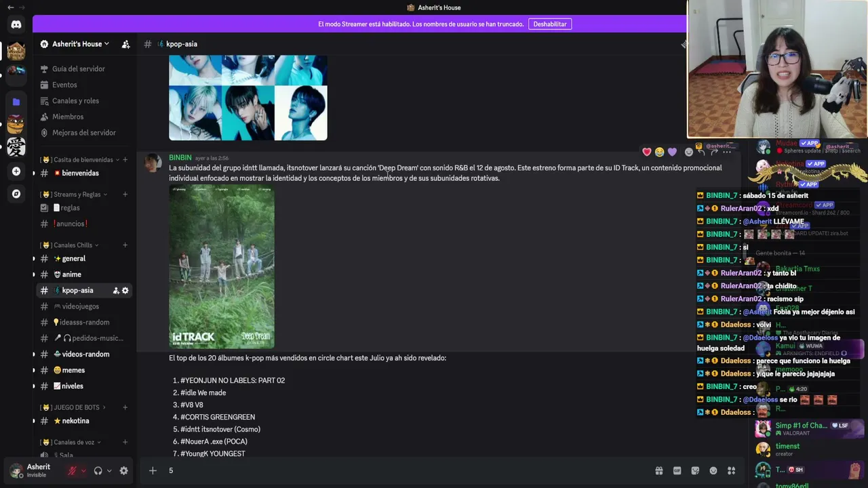Open Canales y roles
The height and width of the screenshot is (488, 868).
85,100
